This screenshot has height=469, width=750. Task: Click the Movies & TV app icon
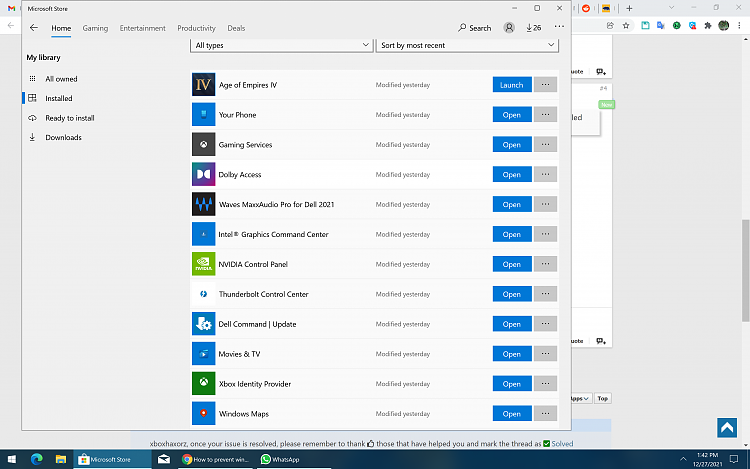click(203, 354)
